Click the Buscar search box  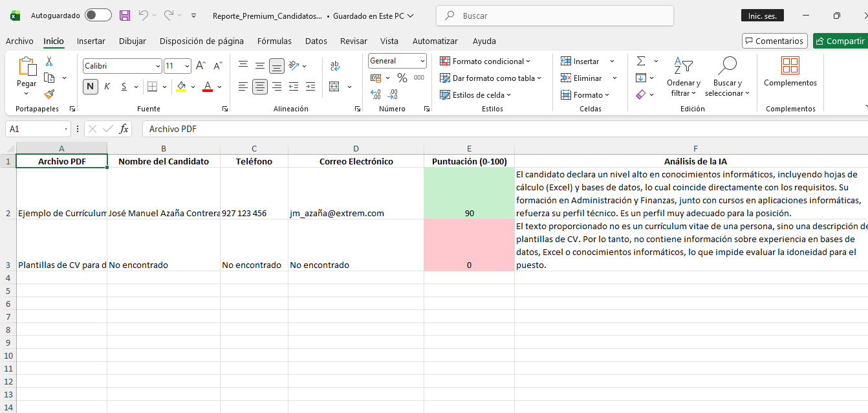coord(554,16)
